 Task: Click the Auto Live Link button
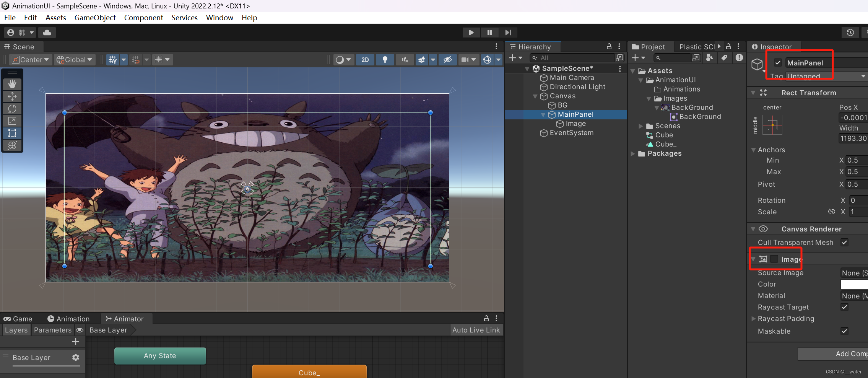point(476,330)
